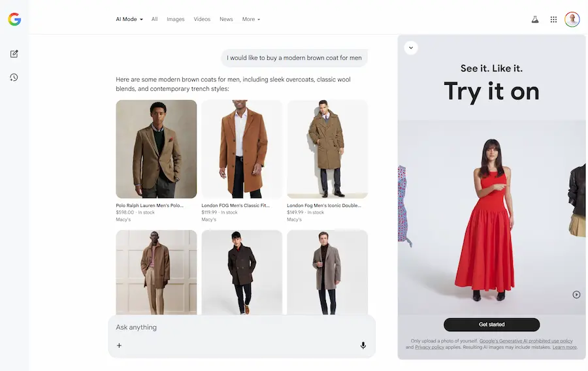This screenshot has height=371, width=588.
Task: Switch to the Videos tab
Action: 202,20
